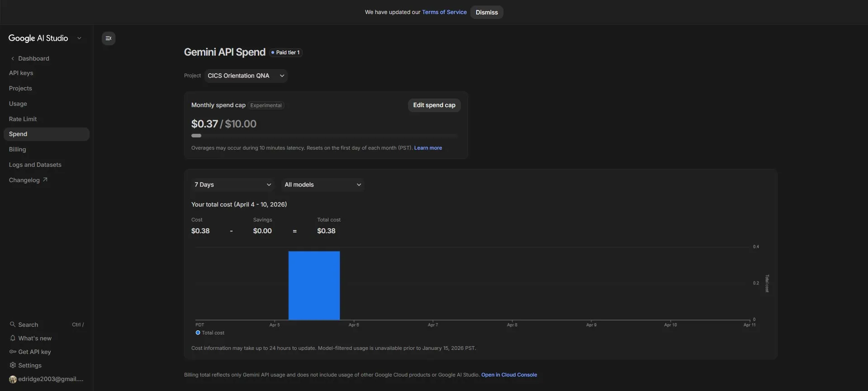The image size is (868, 391).
Task: Open the All models filter dropdown
Action: (x=323, y=184)
